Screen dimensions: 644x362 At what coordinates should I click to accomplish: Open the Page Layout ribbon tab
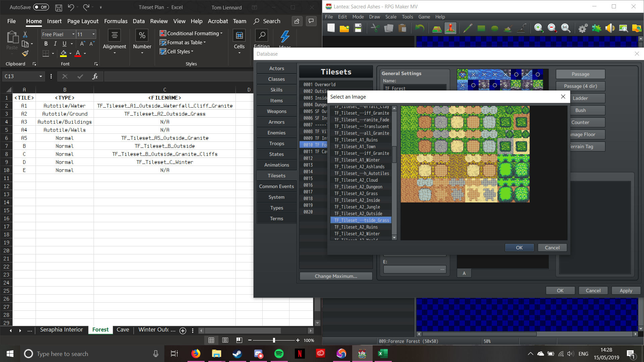(83, 21)
